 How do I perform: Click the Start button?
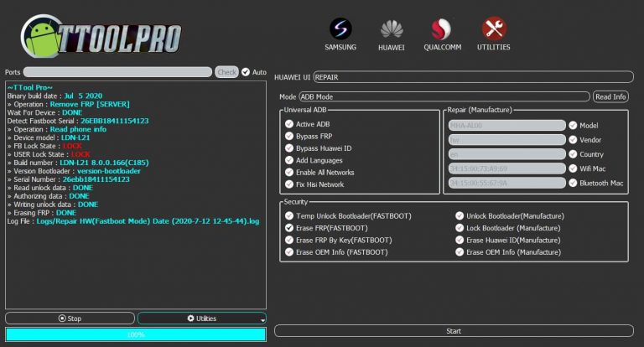coord(454,331)
